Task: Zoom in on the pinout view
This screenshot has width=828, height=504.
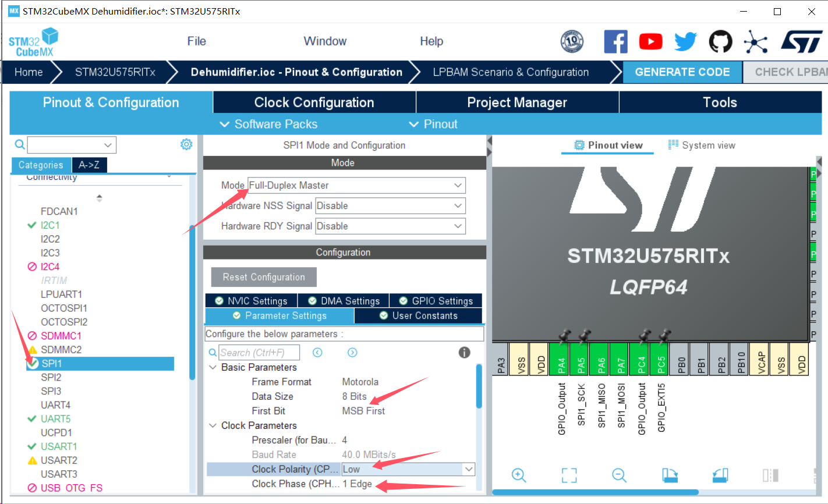Action: click(x=519, y=475)
